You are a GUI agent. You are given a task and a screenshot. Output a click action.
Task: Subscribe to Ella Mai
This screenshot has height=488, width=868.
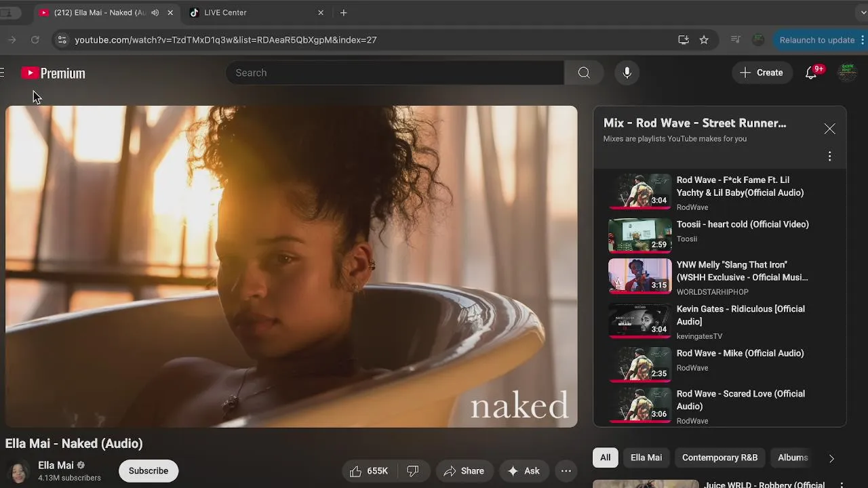point(149,471)
